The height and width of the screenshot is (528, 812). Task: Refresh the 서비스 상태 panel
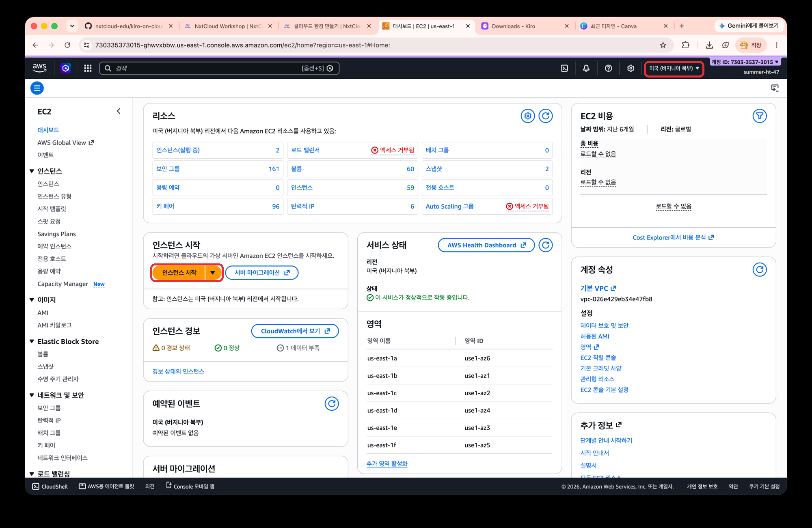(x=546, y=245)
